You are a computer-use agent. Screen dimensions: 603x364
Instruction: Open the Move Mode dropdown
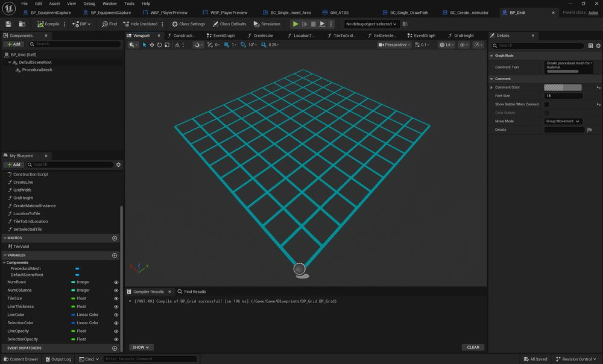[563, 121]
